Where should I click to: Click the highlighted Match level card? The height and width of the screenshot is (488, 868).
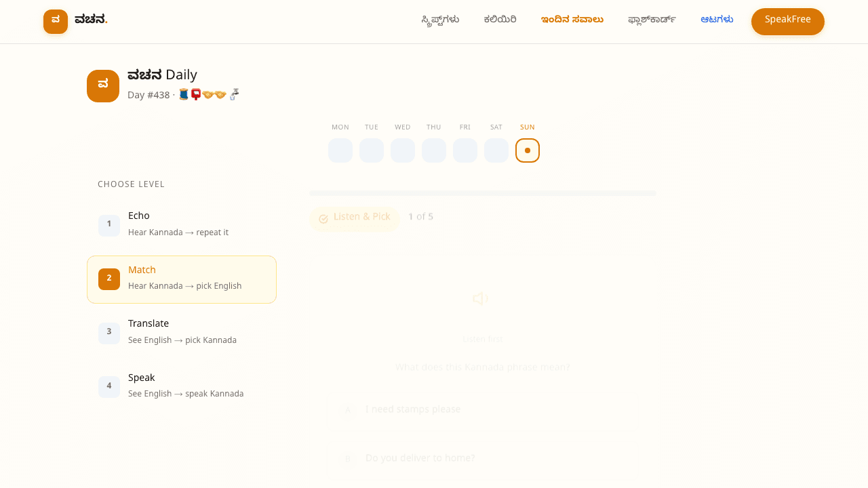pyautogui.click(x=182, y=279)
